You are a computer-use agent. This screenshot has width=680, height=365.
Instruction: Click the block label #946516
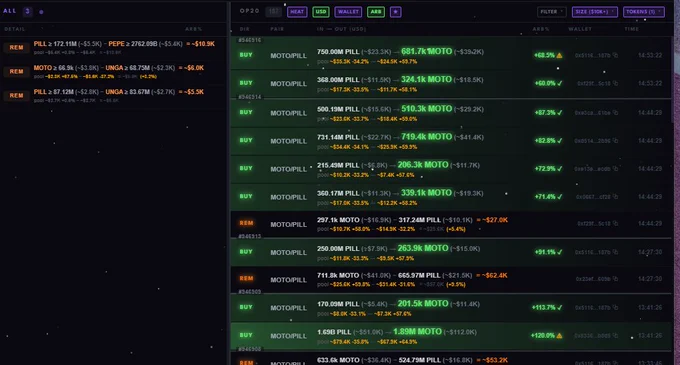pos(250,40)
